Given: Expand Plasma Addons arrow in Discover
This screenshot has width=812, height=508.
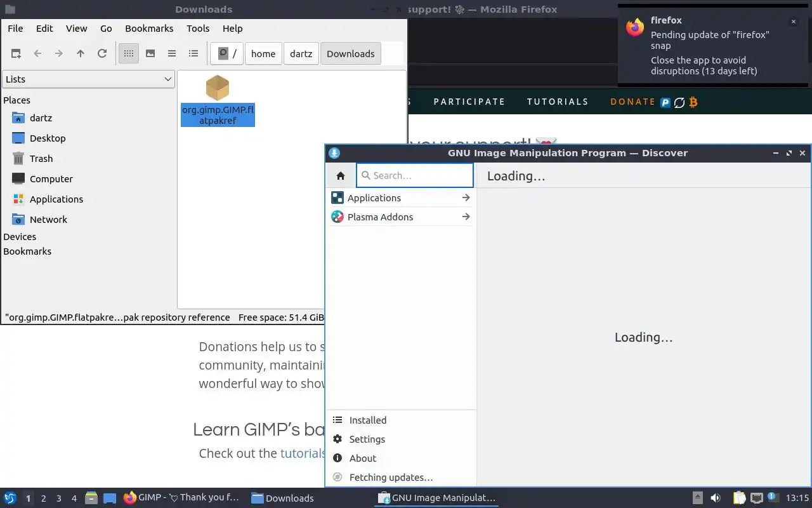Looking at the screenshot, I should pyautogui.click(x=466, y=217).
